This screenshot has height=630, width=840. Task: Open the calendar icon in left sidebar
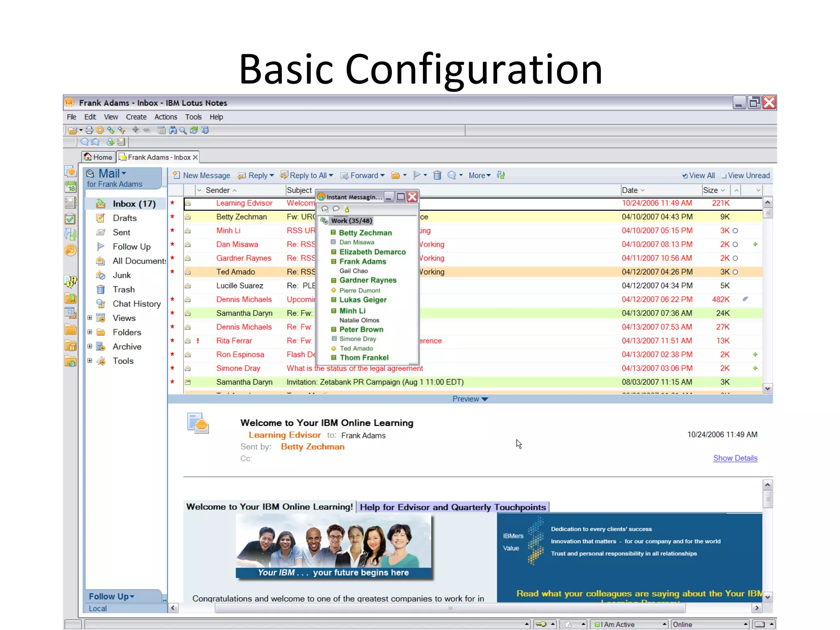tap(71, 187)
